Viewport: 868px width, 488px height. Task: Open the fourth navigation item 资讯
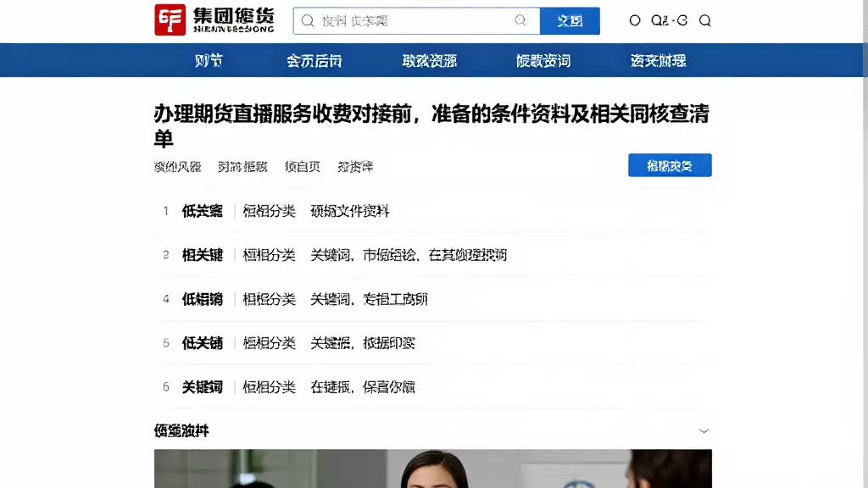point(543,60)
